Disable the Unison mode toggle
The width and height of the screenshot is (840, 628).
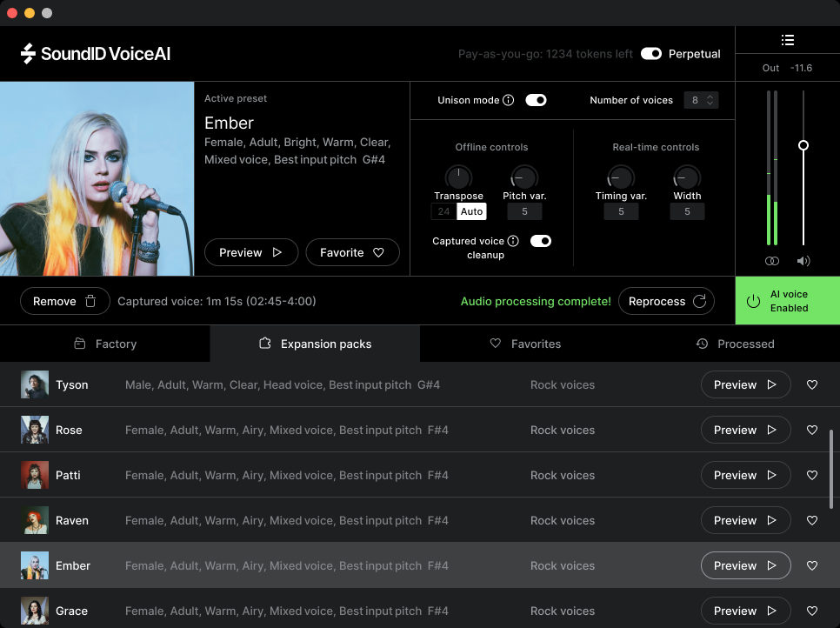(536, 99)
